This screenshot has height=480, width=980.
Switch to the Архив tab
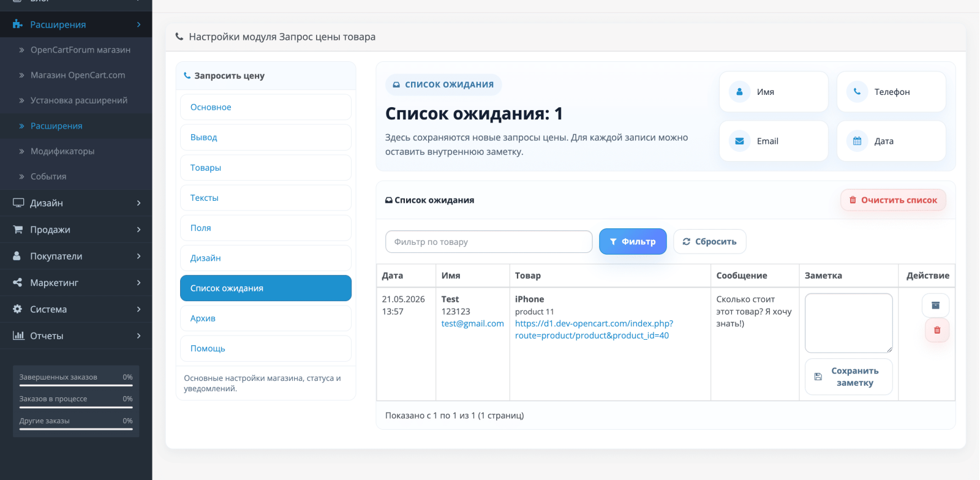click(266, 318)
